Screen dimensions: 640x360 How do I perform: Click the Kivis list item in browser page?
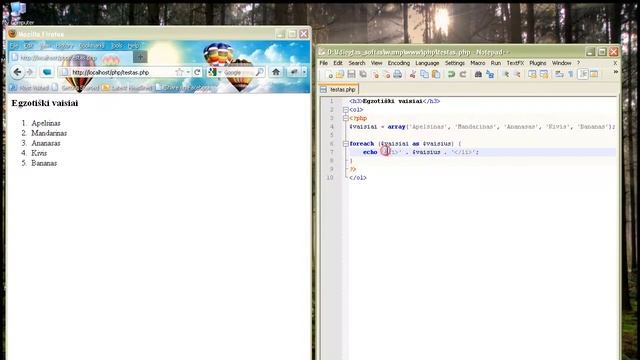(x=39, y=153)
